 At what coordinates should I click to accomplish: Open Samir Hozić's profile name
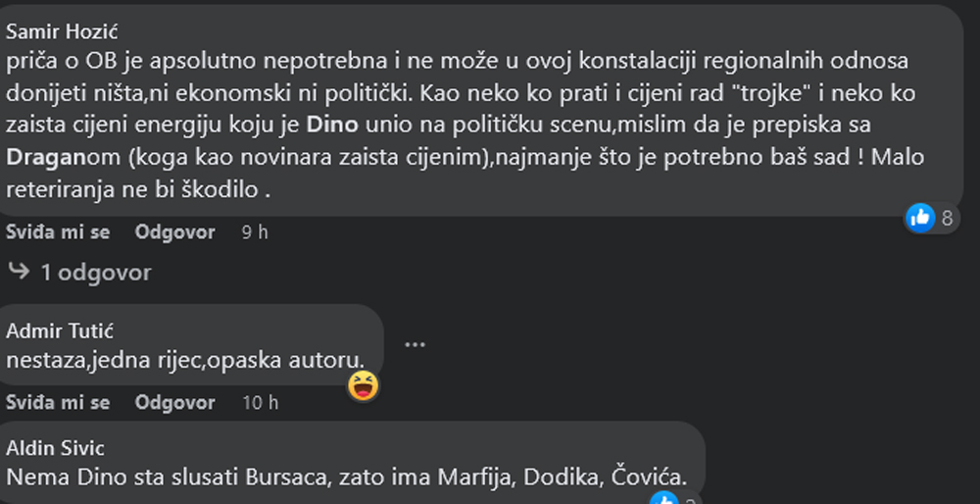[61, 31]
